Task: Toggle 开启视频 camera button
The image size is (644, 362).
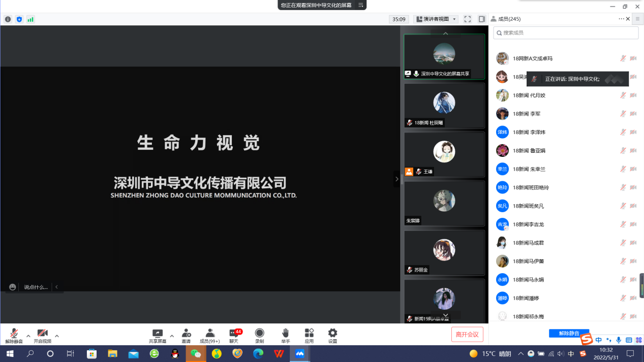Action: (42, 335)
